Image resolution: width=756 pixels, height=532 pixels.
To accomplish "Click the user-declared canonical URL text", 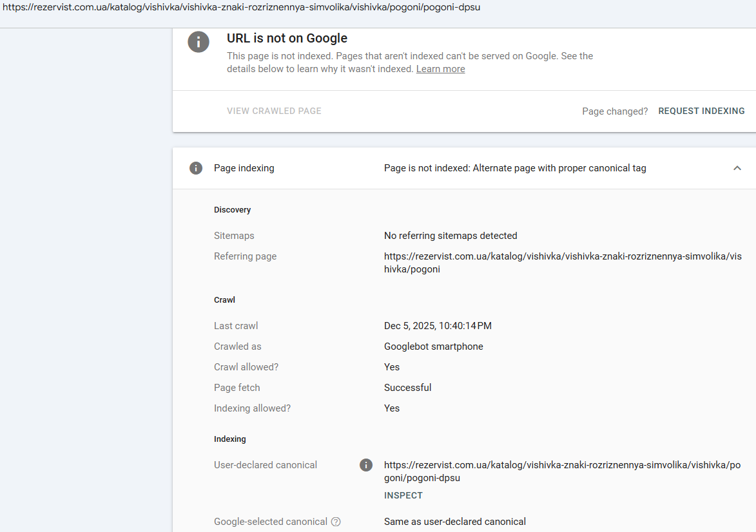I will pyautogui.click(x=562, y=471).
